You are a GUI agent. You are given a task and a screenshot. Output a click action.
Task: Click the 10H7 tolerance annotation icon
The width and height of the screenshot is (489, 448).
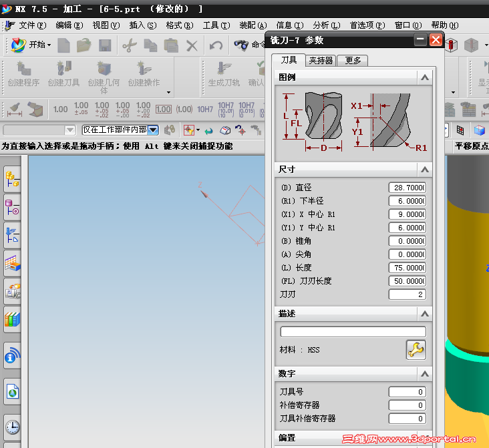pos(205,109)
